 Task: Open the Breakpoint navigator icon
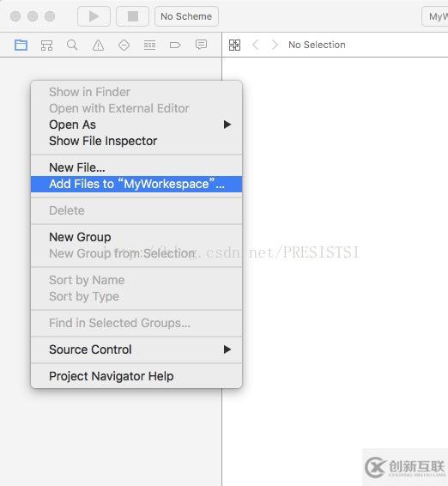[x=175, y=46]
